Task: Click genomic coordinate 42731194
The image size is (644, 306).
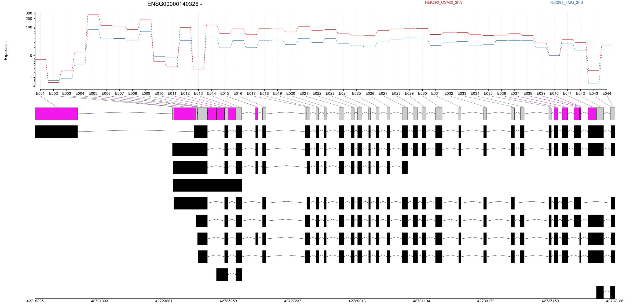Action: pyautogui.click(x=421, y=301)
